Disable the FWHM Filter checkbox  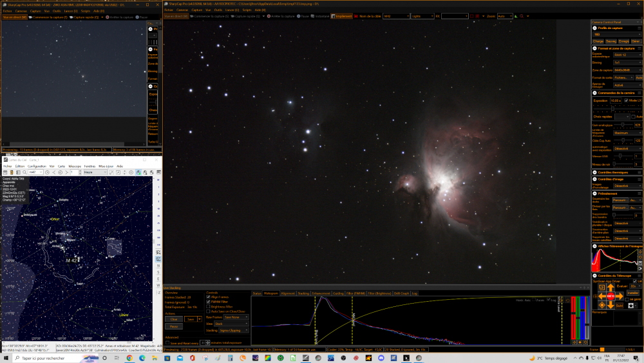coord(208,302)
